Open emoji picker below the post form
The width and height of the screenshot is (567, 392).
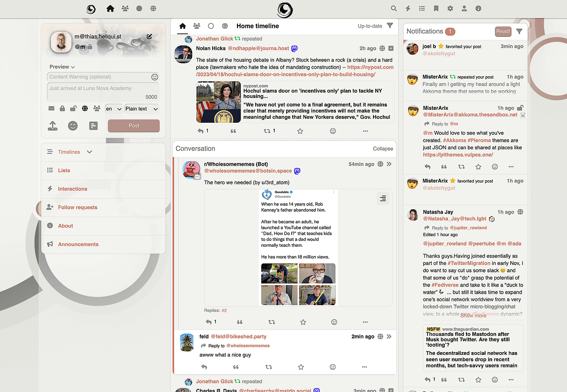73,126
